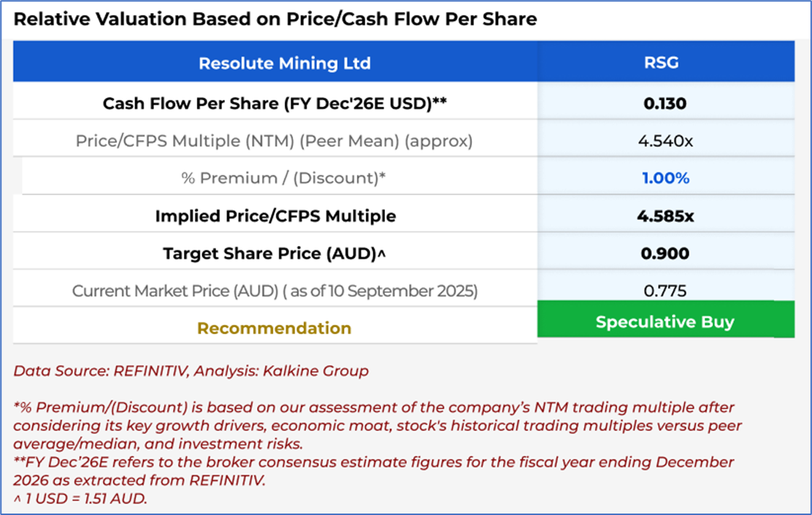Viewport: 812px width, 515px height.
Task: Click the blue 1.00% premium value
Action: click(x=665, y=178)
